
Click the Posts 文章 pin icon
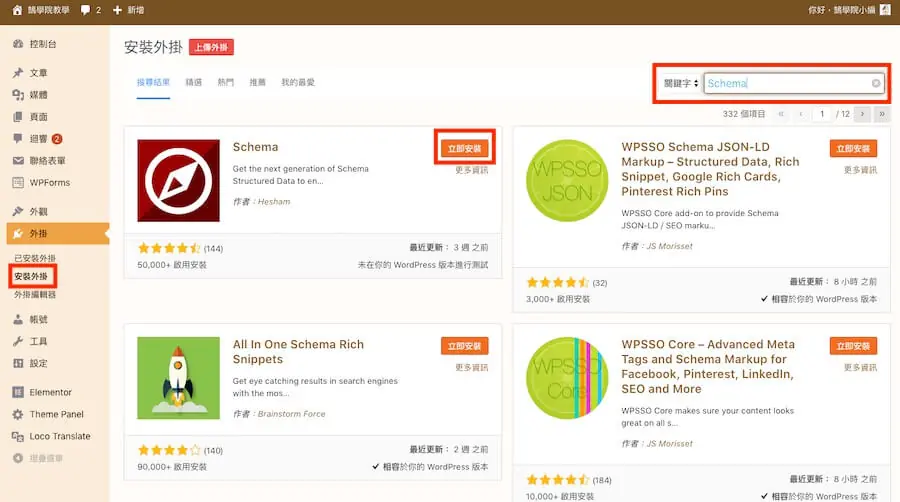18,73
